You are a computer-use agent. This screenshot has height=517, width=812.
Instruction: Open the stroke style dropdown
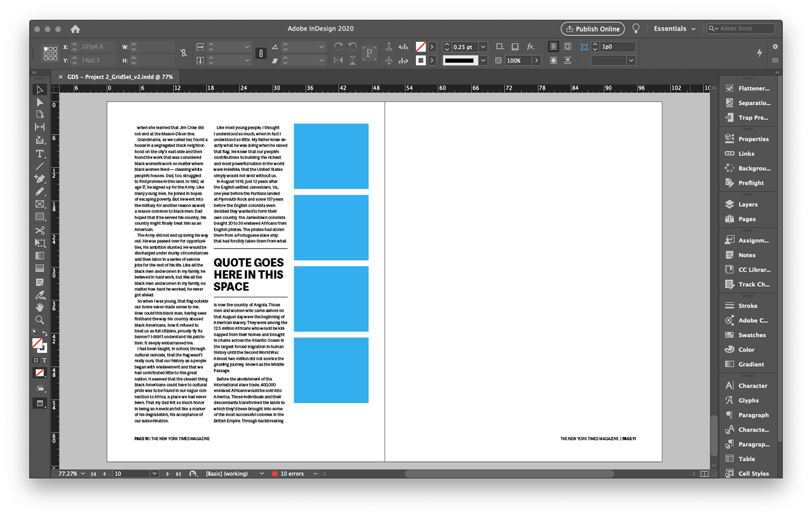[483, 60]
